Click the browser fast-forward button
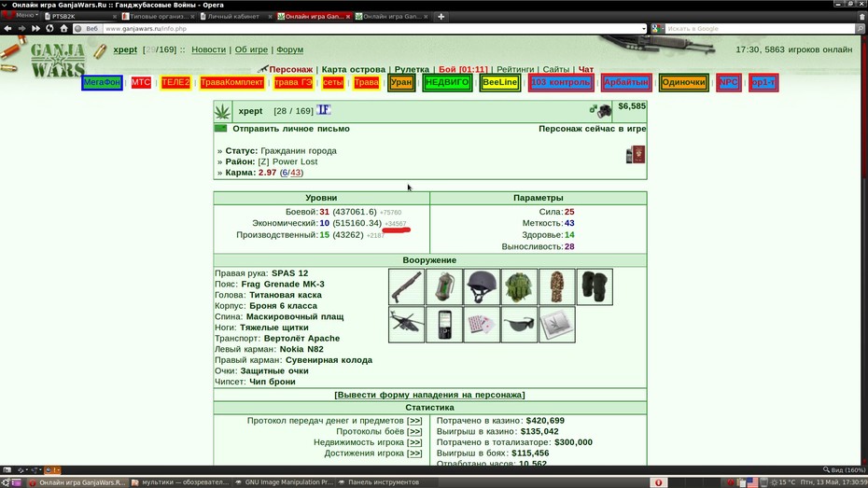868x488 pixels. click(36, 28)
